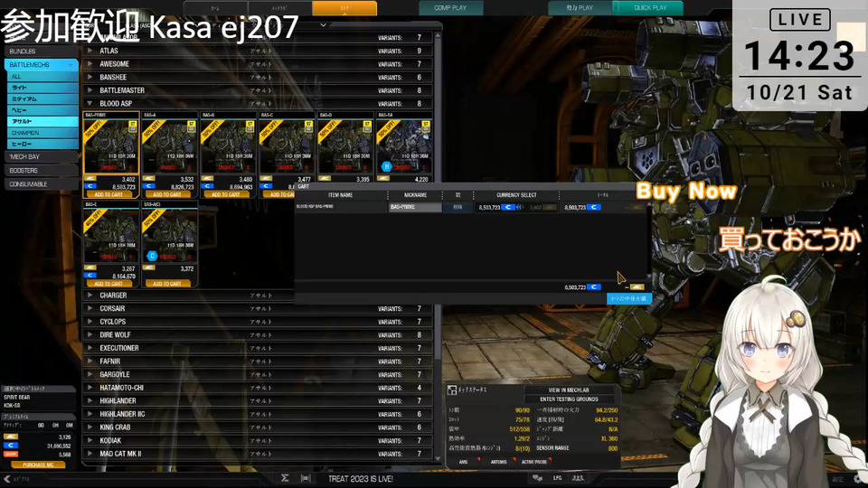Filter by ヒーロー hero mechs
This screenshot has width=868, height=488.
coord(42,144)
